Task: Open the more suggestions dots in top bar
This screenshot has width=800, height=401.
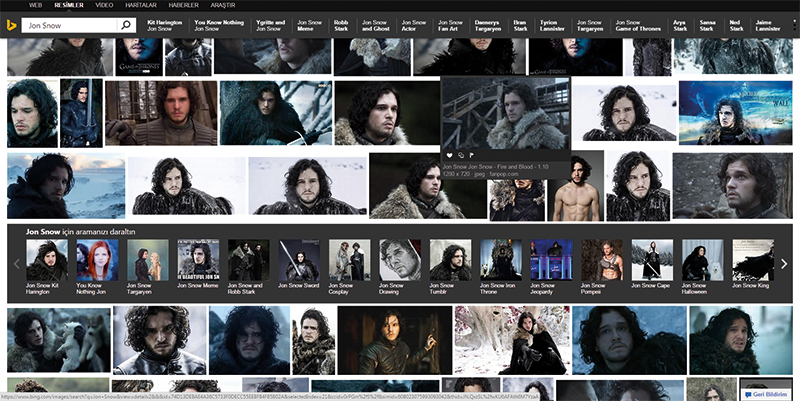Action: (795, 26)
